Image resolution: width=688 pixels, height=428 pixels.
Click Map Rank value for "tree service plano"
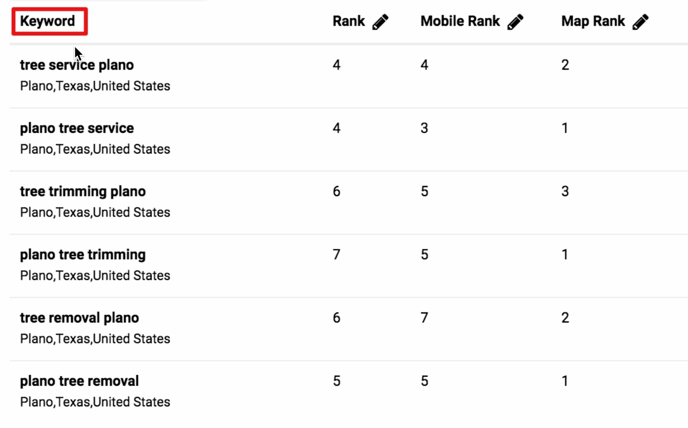coord(565,66)
